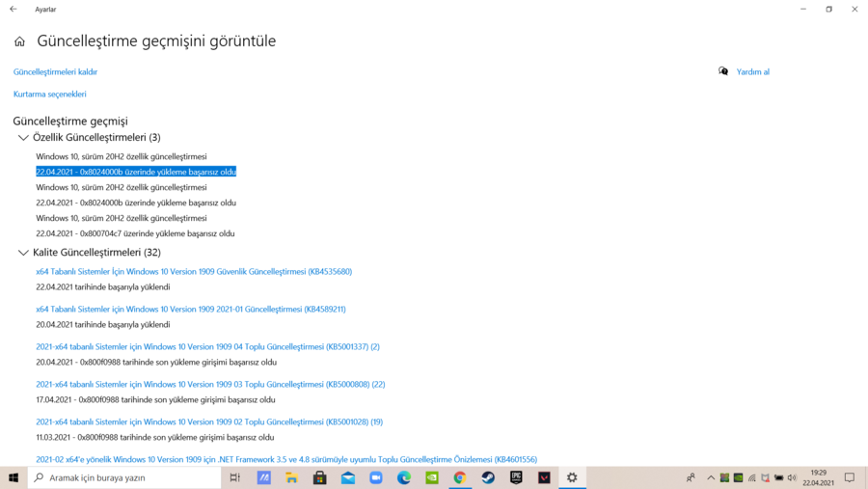The height and width of the screenshot is (489, 868).
Task: Go back using the Ayarlar back arrow
Action: tap(14, 9)
